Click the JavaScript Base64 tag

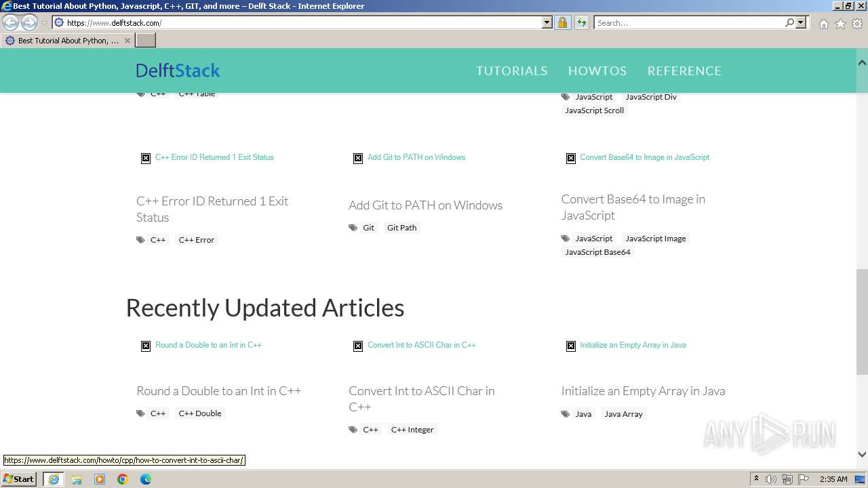tap(597, 252)
